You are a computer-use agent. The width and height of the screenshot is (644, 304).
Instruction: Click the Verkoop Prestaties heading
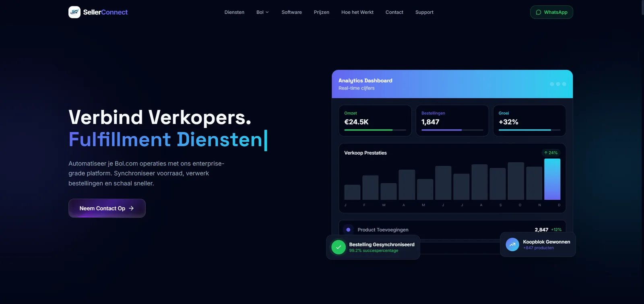[x=365, y=153]
